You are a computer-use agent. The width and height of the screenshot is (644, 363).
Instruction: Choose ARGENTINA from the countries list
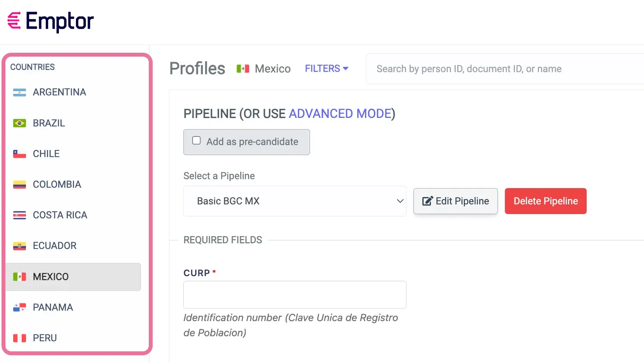(x=59, y=92)
